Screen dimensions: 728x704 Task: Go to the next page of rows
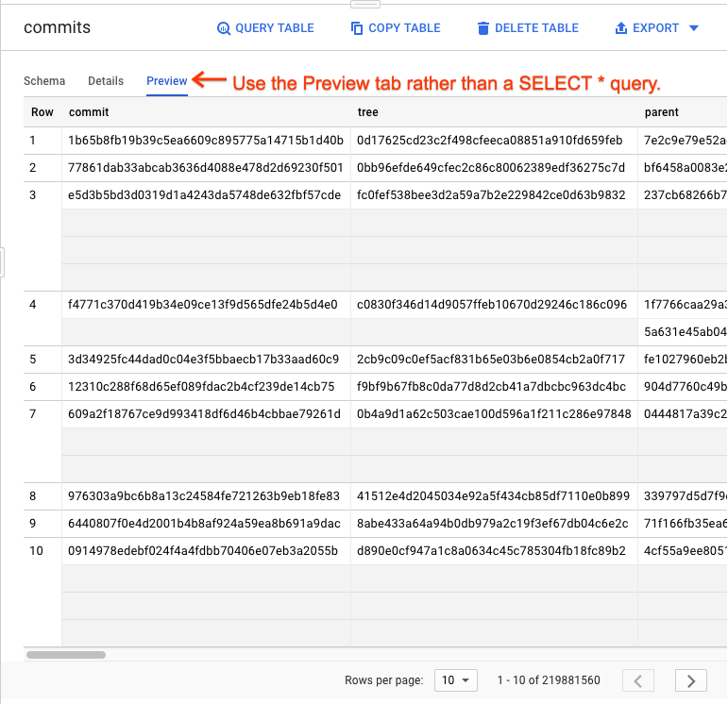[691, 680]
